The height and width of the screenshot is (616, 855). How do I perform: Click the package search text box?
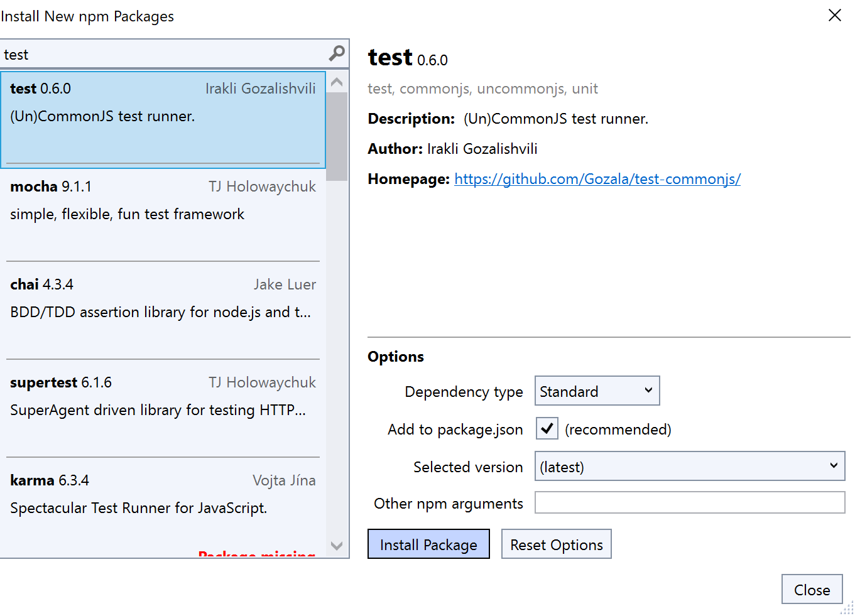click(x=163, y=55)
